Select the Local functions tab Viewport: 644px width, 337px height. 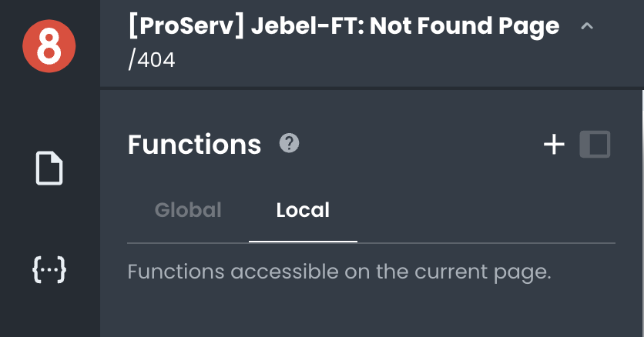[303, 210]
